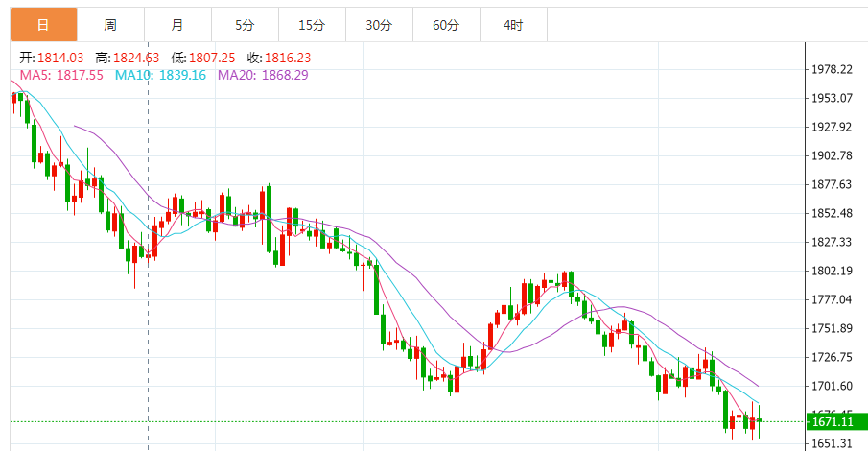Click the low price value 1807.25

point(215,59)
